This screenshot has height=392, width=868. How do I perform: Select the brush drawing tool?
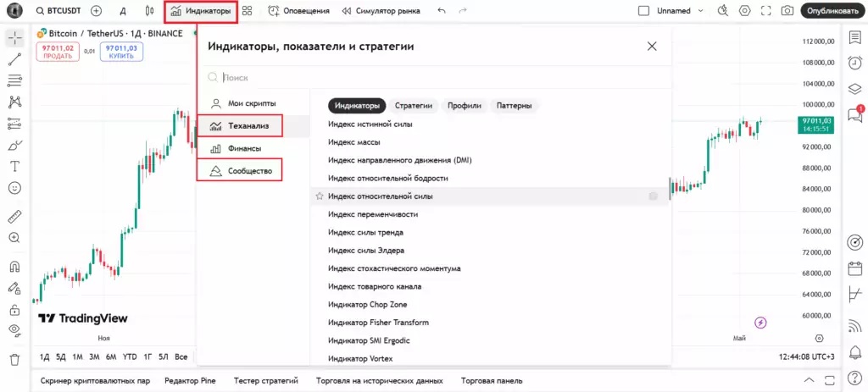tap(15, 145)
